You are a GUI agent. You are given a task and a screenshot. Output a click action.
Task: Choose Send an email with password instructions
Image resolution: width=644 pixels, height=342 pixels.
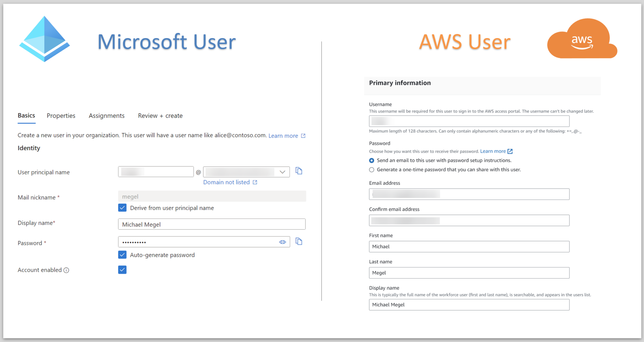pyautogui.click(x=371, y=160)
